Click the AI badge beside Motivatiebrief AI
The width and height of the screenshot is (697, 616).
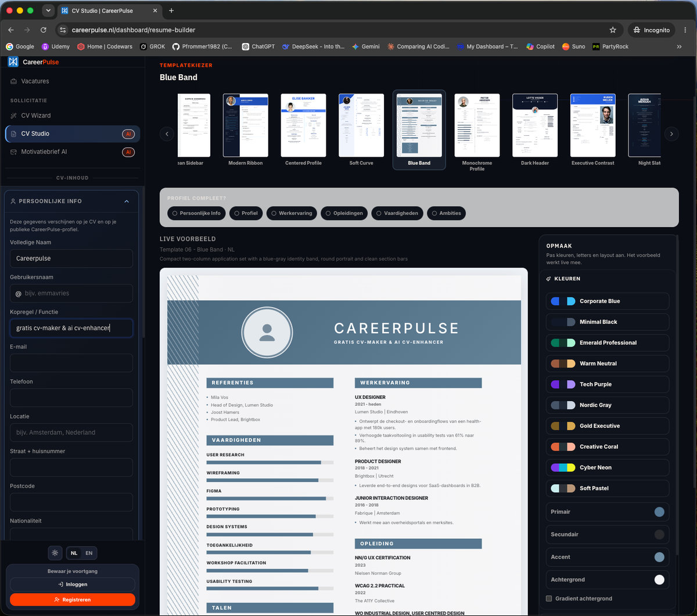[128, 152]
